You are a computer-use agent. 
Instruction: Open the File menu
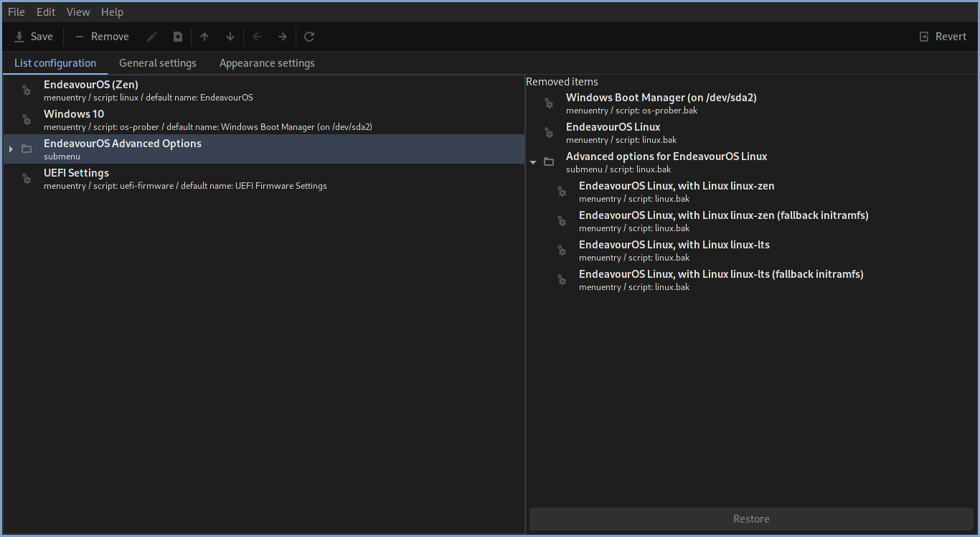(x=17, y=11)
